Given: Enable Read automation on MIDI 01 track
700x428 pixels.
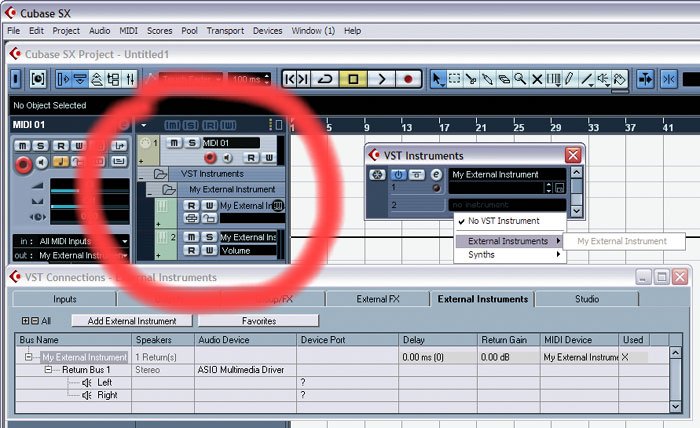Looking at the screenshot, I should [251, 158].
